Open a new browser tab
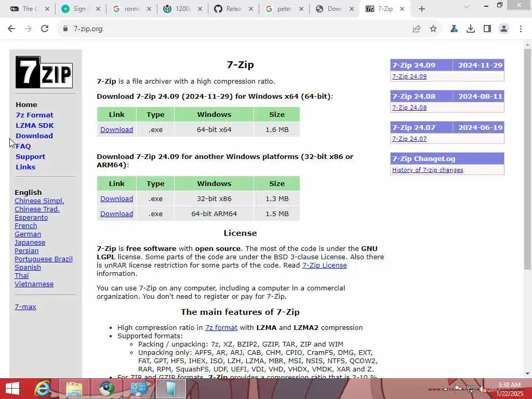Viewport: 532px width, 399px height. 422,9
